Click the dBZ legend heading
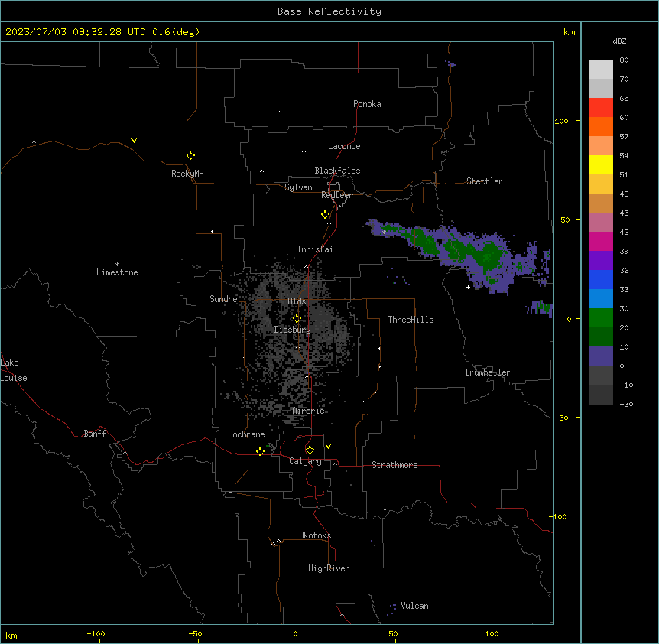This screenshot has height=644, width=659. coord(619,41)
